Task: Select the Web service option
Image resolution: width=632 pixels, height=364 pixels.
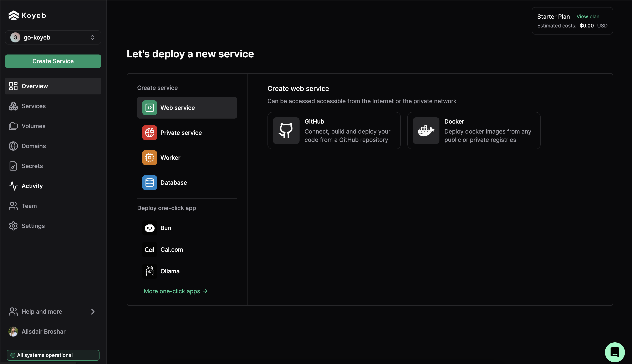Action: coord(187,108)
